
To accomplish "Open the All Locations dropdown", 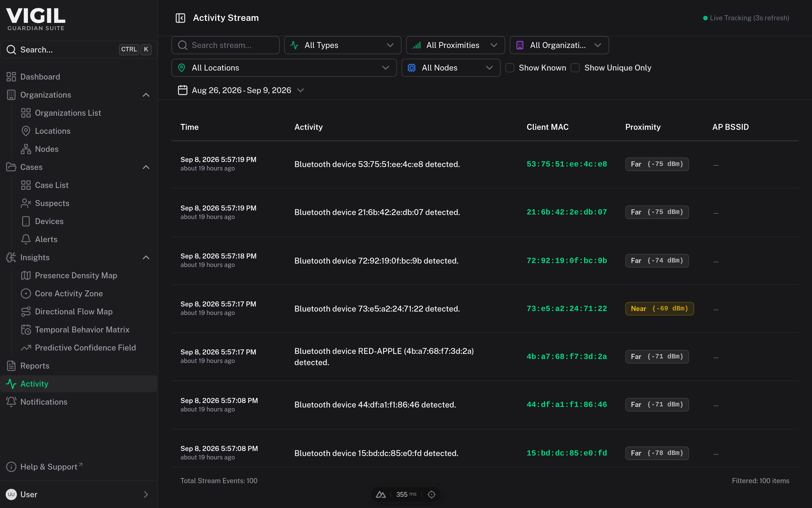I will point(284,68).
